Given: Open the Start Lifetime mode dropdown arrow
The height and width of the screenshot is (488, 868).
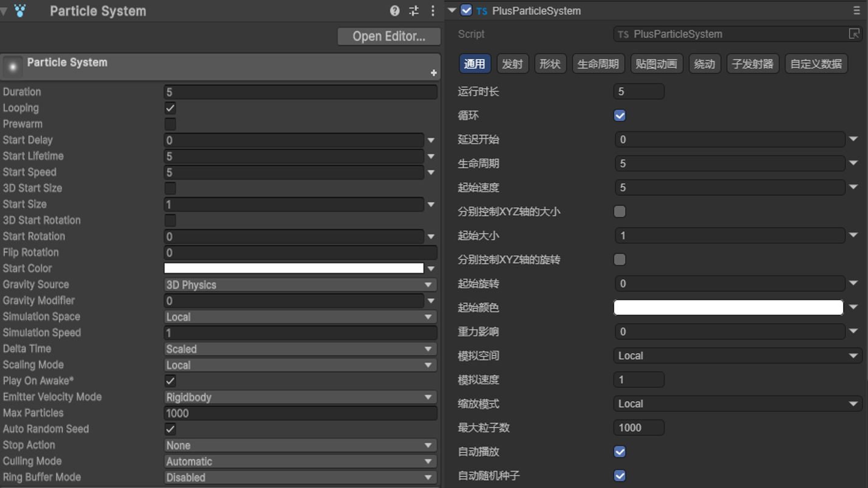Looking at the screenshot, I should point(431,157).
